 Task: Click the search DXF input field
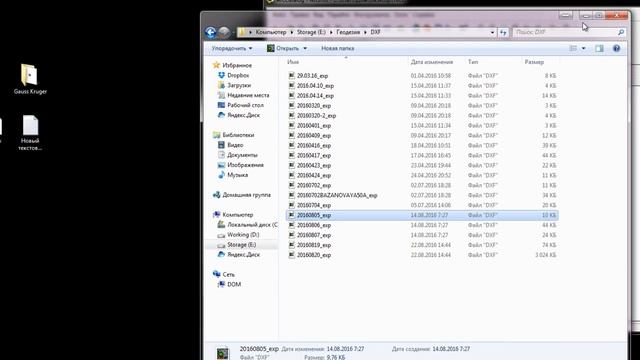click(565, 32)
